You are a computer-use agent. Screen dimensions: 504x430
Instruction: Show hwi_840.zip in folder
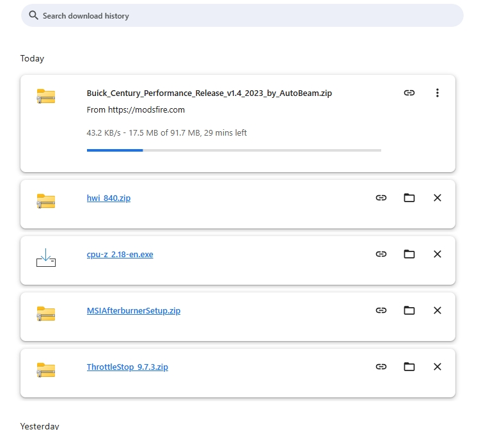(409, 198)
